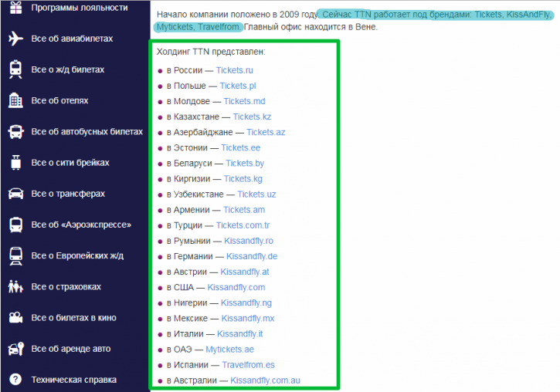Click the Aeroexpress train icon
The width and height of the screenshot is (560, 392).
tap(15, 225)
